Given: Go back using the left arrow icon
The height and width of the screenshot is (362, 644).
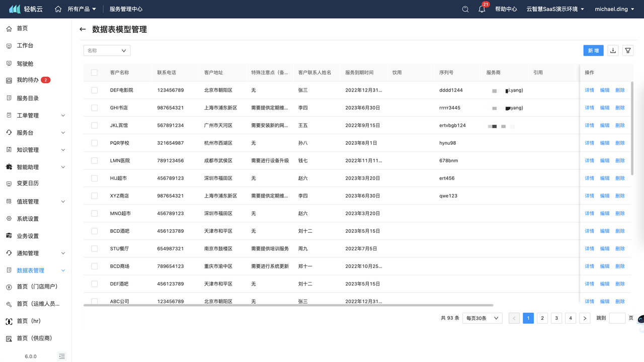Looking at the screenshot, I should click(x=83, y=30).
